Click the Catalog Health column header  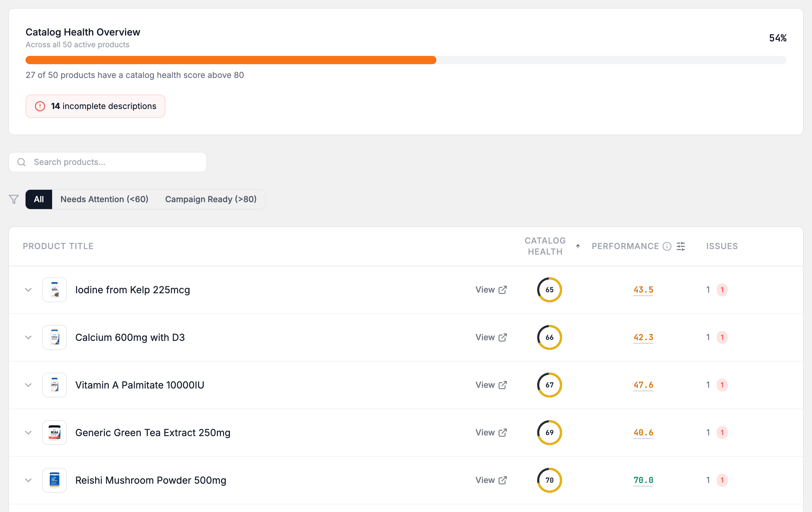click(545, 246)
